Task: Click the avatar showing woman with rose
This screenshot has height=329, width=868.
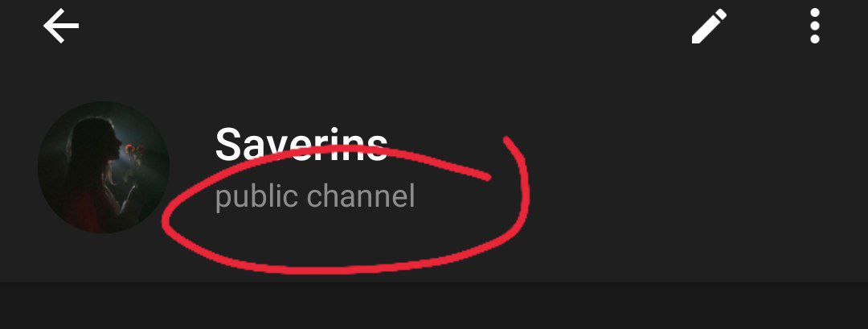Action: click(104, 167)
